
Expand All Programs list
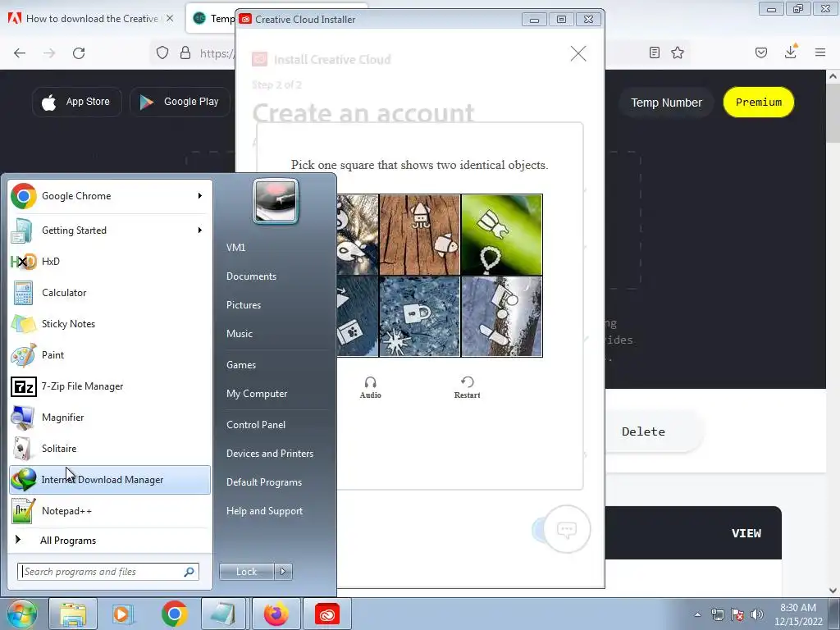[x=110, y=541]
